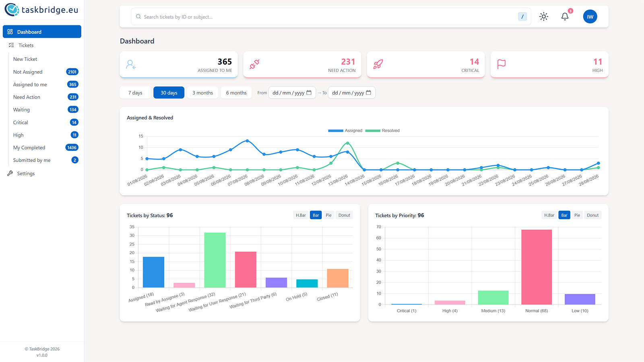Viewport: 644px width, 362px height.
Task: Open the To date calendar picker icon
Action: (368, 93)
